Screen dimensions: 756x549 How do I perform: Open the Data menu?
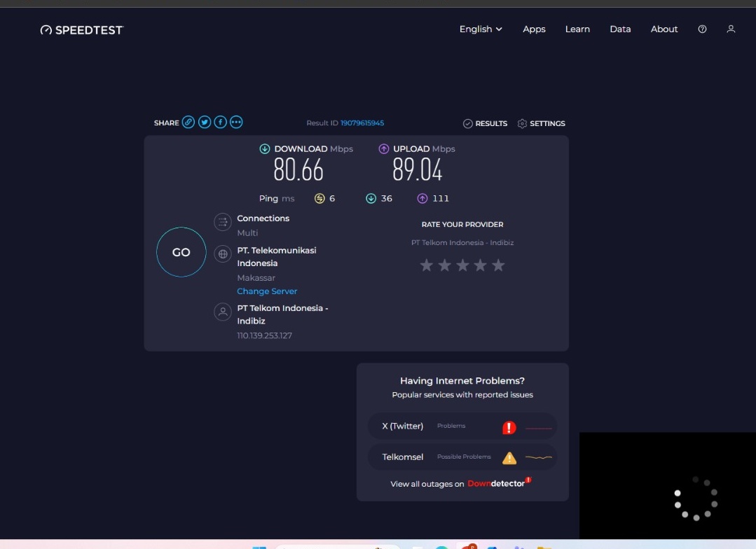tap(620, 29)
